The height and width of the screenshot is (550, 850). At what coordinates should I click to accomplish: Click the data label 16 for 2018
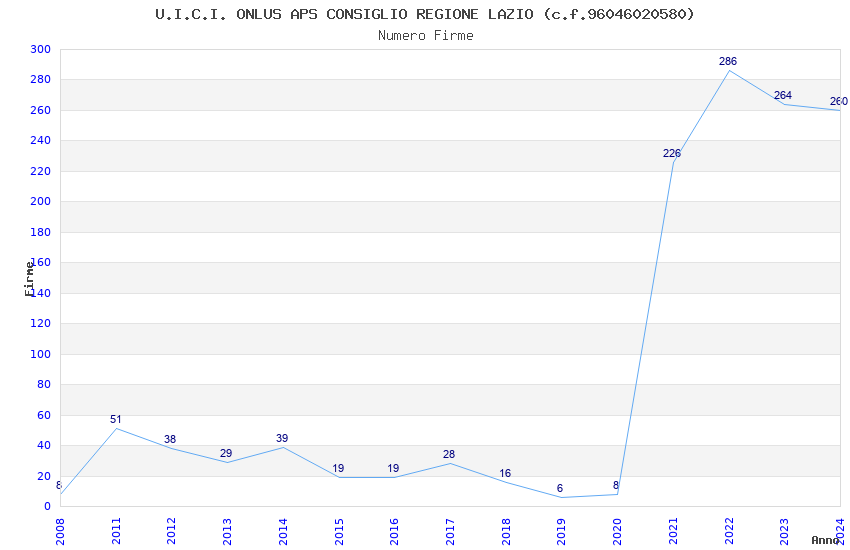(x=505, y=473)
